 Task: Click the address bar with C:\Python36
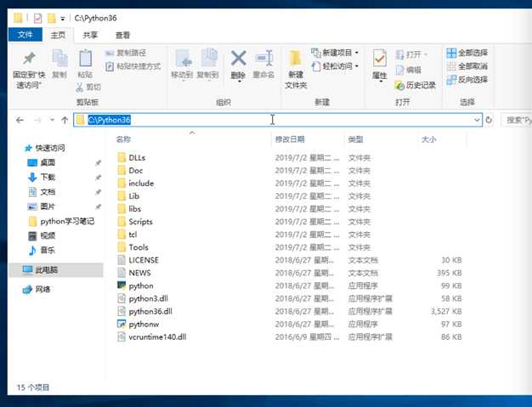click(278, 120)
